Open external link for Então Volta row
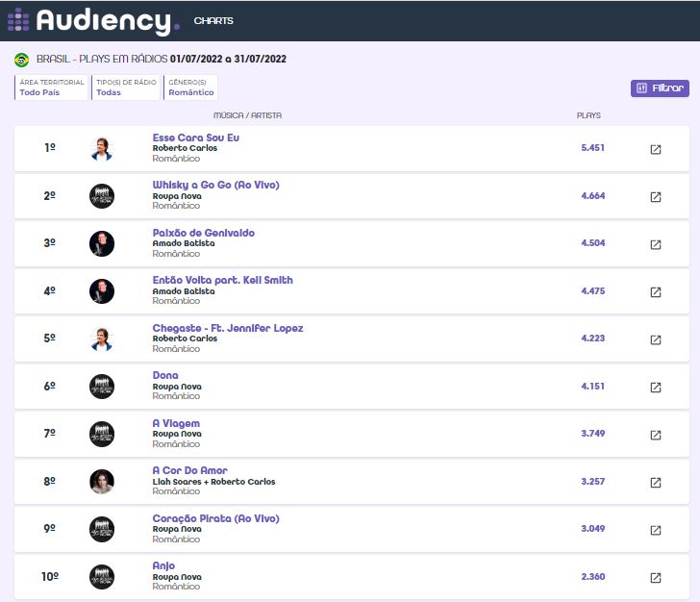This screenshot has height=602, width=700. tap(656, 292)
